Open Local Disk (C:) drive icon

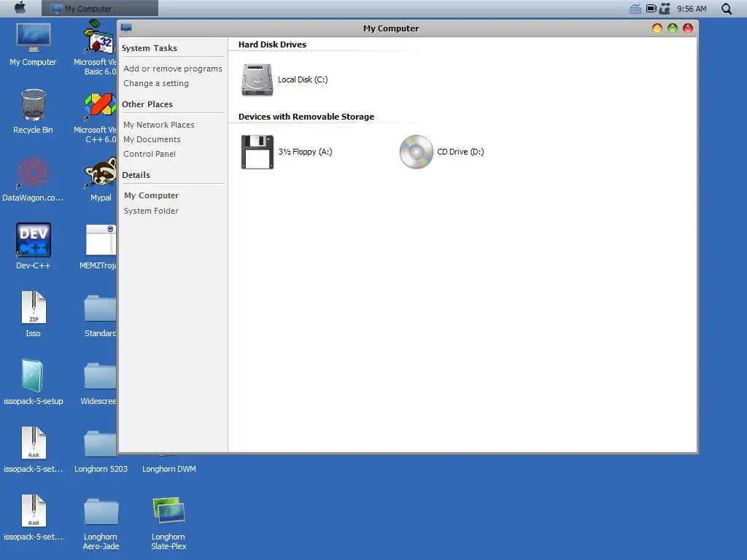point(258,79)
